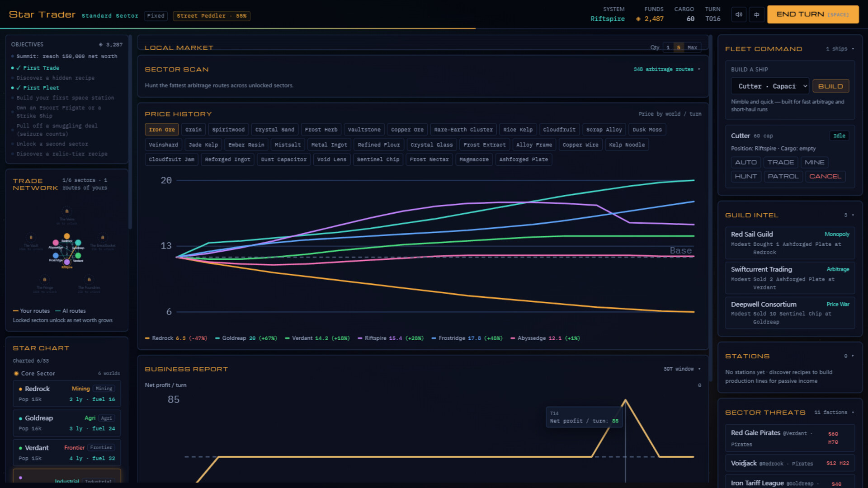Click the funds diamond icon in header
Viewport: 868px width, 488px height.
(x=638, y=19)
